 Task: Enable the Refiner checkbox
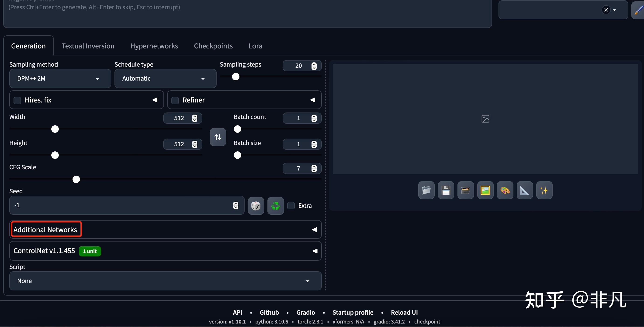coord(175,100)
